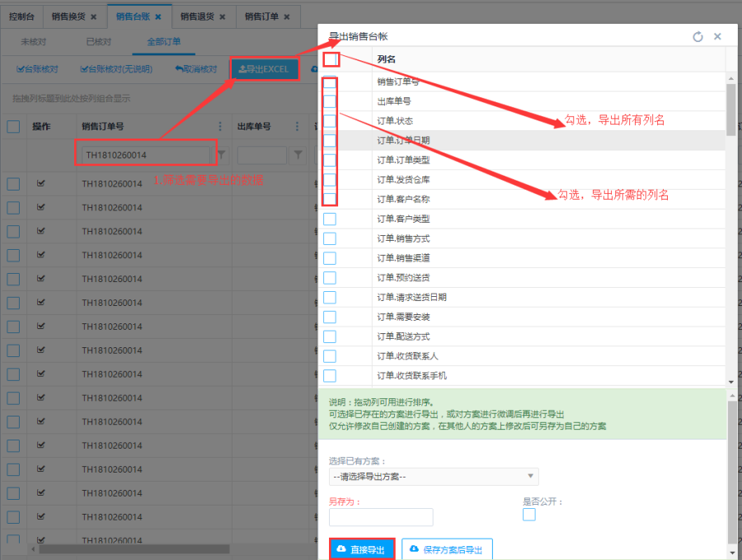The image size is (742, 560).
Task: Tick the 订单.客户类型 column checkbox
Action: [330, 219]
